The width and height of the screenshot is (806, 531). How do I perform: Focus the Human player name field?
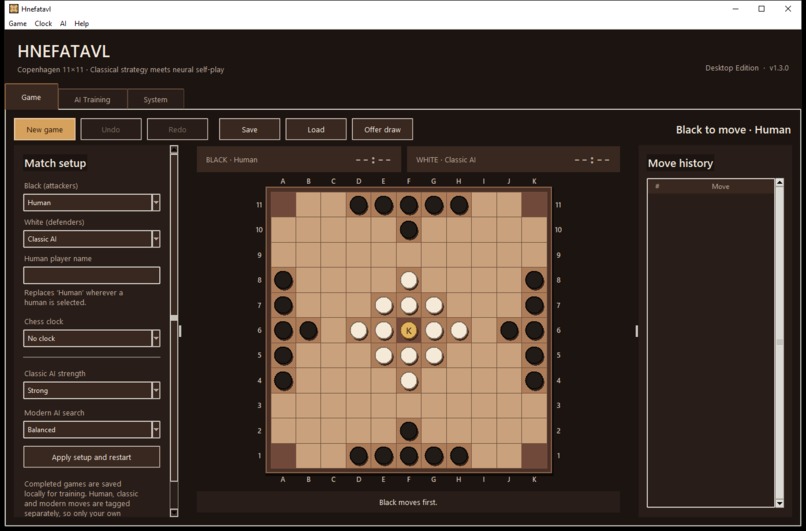[x=91, y=275]
